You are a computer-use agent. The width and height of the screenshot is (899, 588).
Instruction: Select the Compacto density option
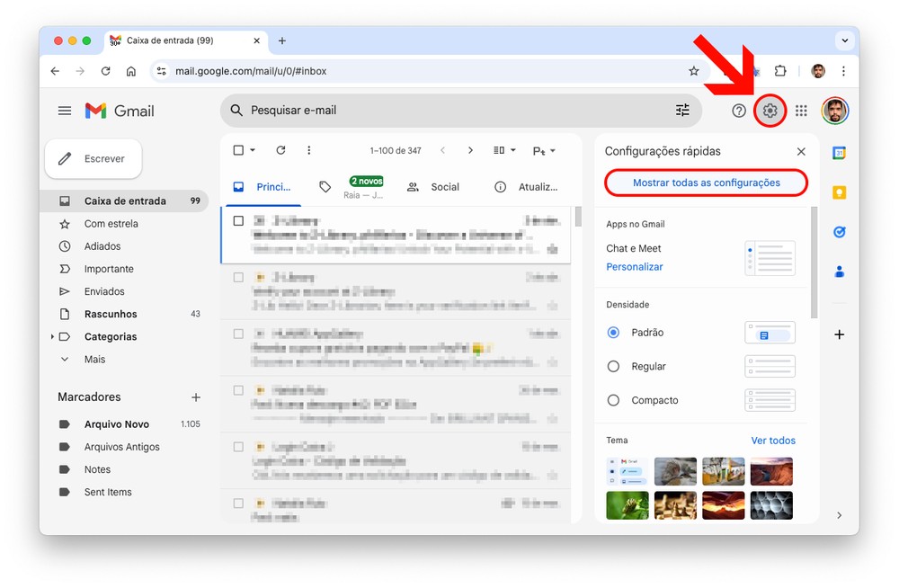613,400
